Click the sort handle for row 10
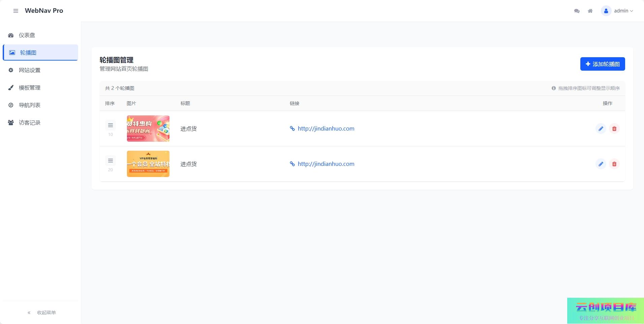 [x=110, y=125]
